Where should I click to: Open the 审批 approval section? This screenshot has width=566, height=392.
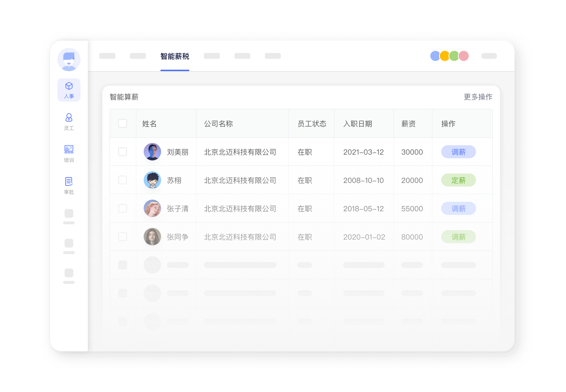[x=69, y=185]
